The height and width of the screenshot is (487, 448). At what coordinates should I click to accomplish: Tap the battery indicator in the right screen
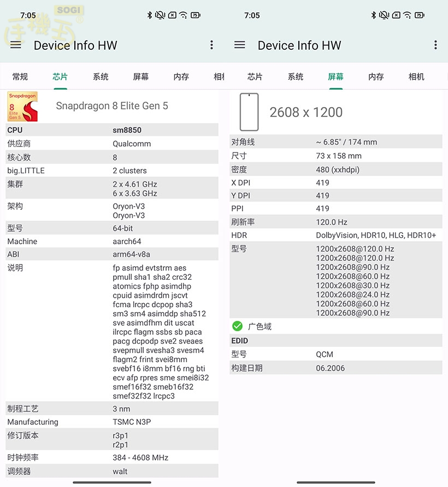tap(420, 15)
